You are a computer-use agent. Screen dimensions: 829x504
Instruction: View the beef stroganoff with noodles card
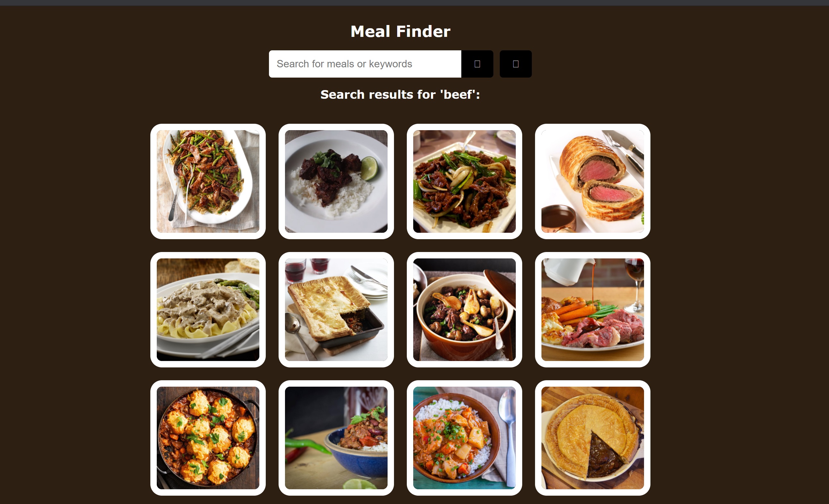tap(208, 309)
